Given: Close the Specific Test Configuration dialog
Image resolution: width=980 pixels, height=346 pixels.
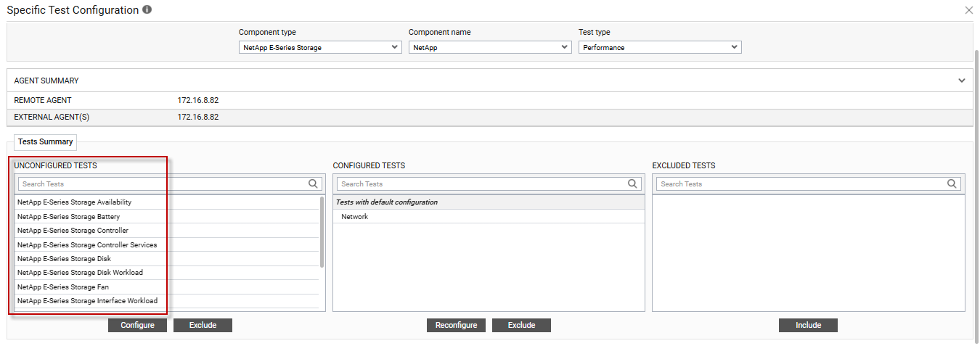Looking at the screenshot, I should (969, 10).
